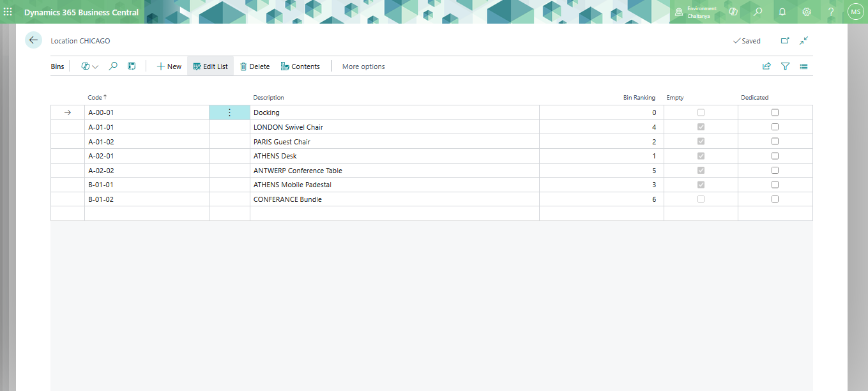Check Dedicated for ATHENS Desk row

coord(775,156)
